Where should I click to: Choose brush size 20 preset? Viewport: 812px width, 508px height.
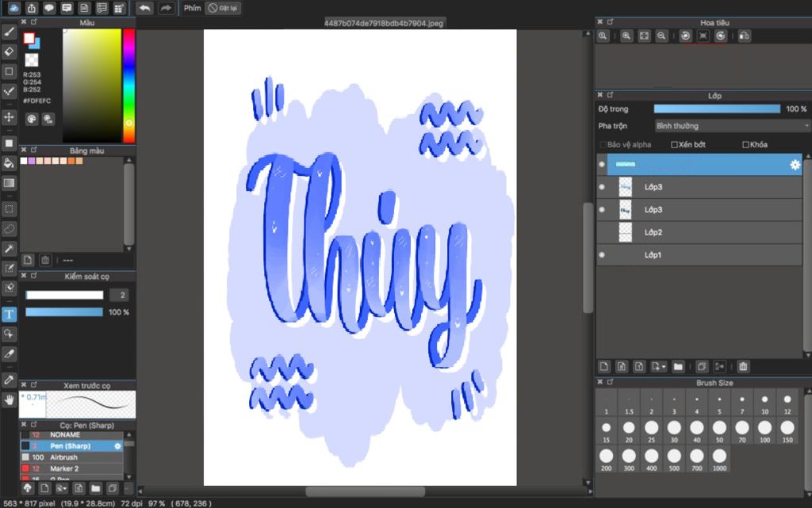(x=629, y=431)
